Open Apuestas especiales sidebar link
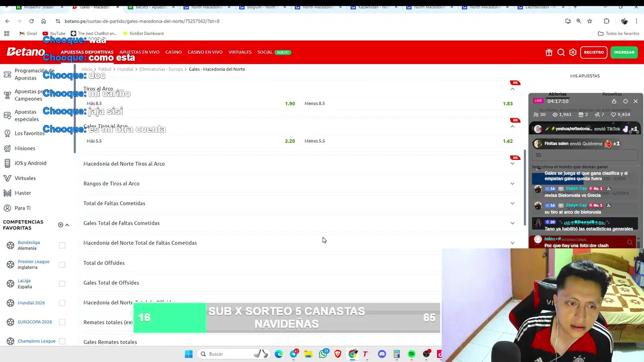 [x=27, y=116]
